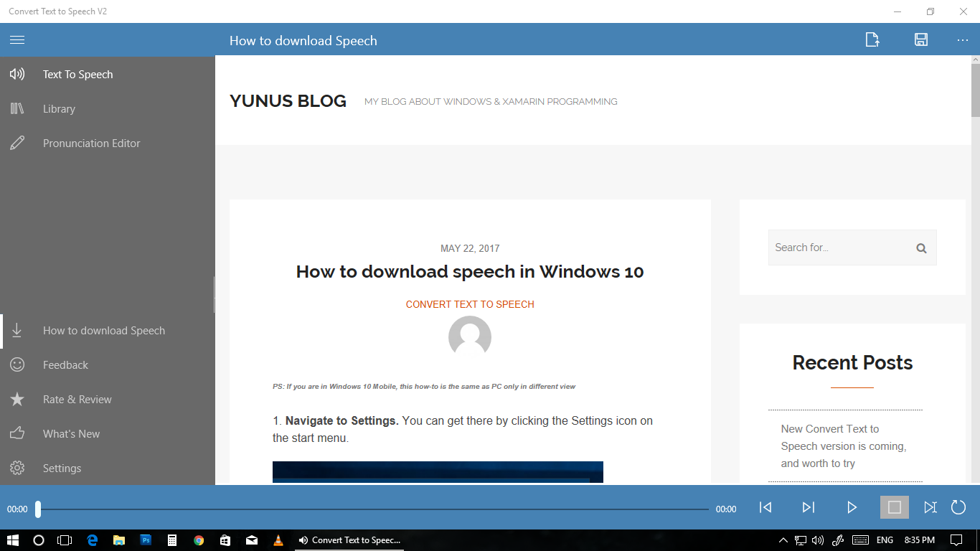980x551 pixels.
Task: Open the YUNUS BLOG title link
Action: (288, 101)
